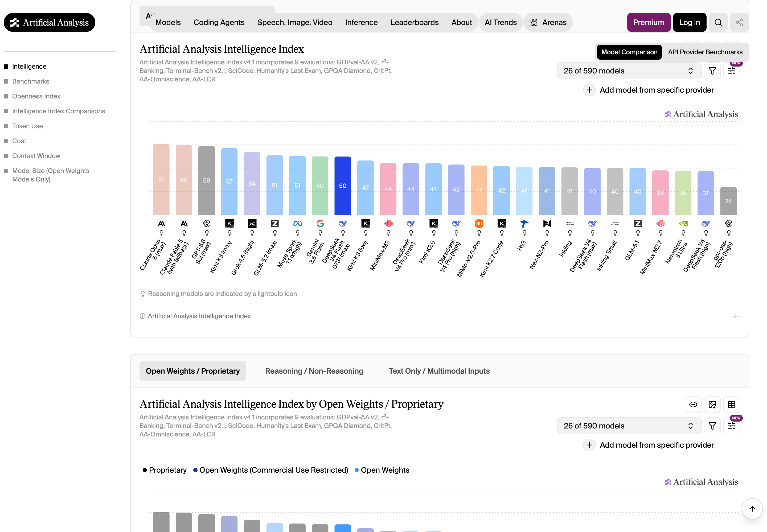The image size is (767, 532).
Task: Toggle Open Weights (Commercial Use Restricted) legend item
Action: 270,470
